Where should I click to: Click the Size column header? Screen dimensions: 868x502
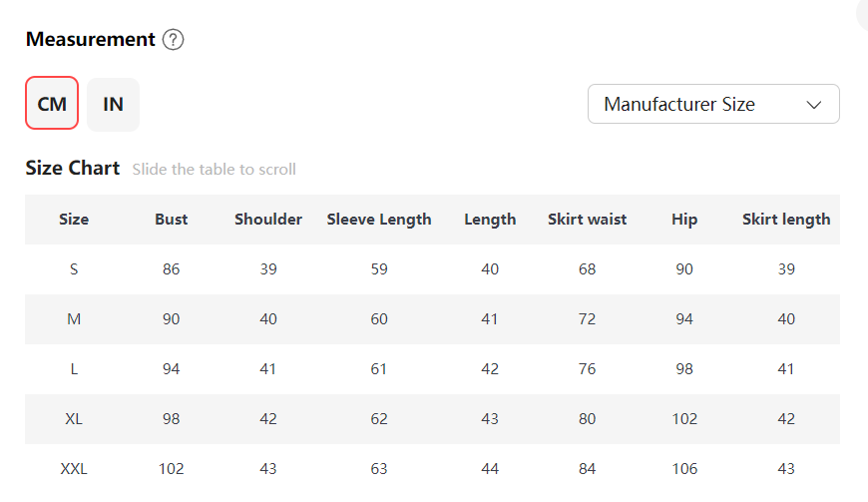74,220
